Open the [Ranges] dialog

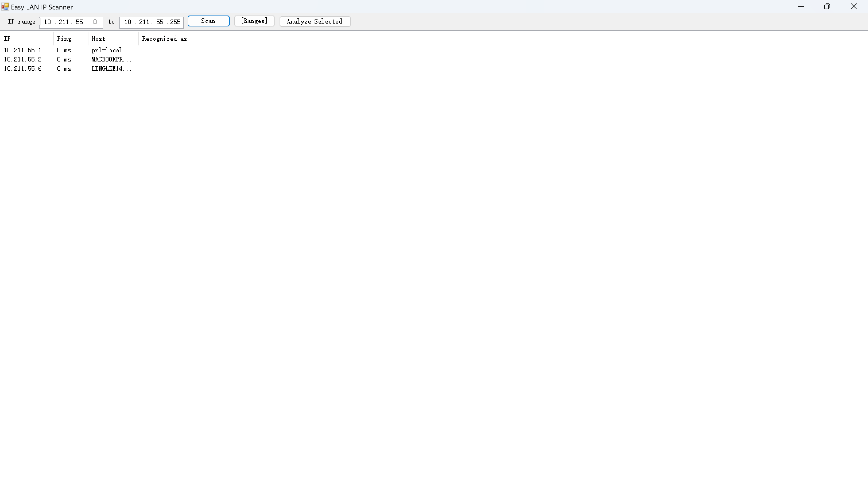tap(254, 21)
